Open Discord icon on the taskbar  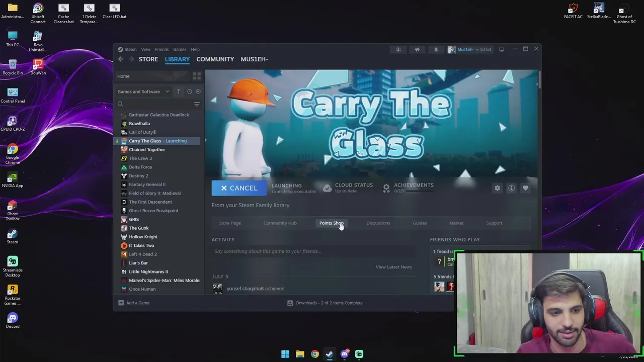(x=344, y=354)
